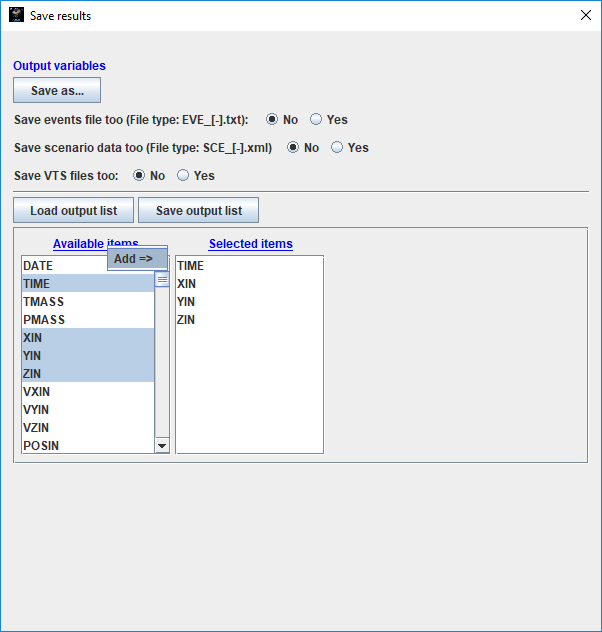Screen dimensions: 602x632
Task: Select Yes for saving events file
Action: (x=316, y=120)
